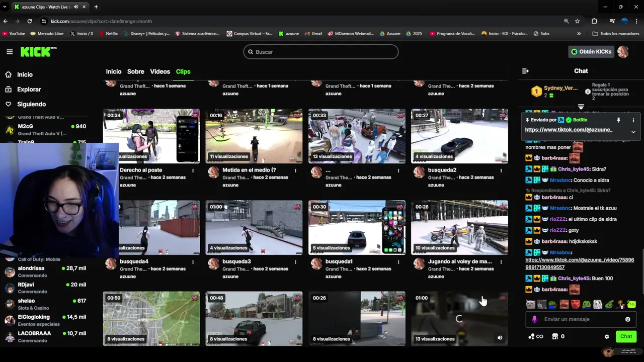Open Mrsebnc's TikTok video link in chat
644x362 pixels.
[580, 263]
